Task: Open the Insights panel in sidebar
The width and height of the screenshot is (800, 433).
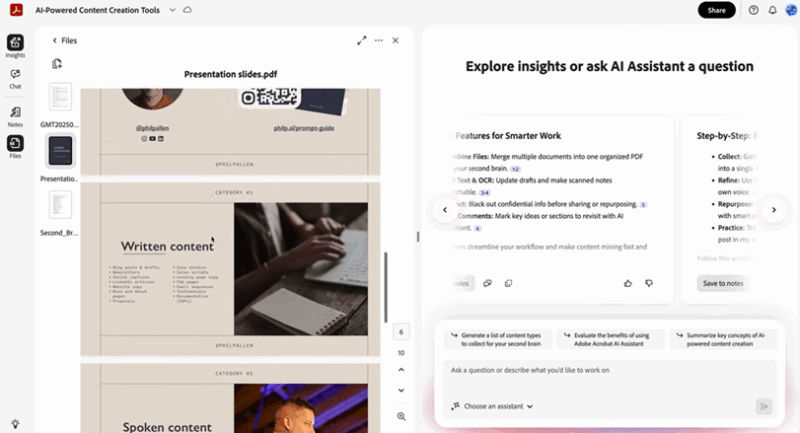Action: [15, 45]
